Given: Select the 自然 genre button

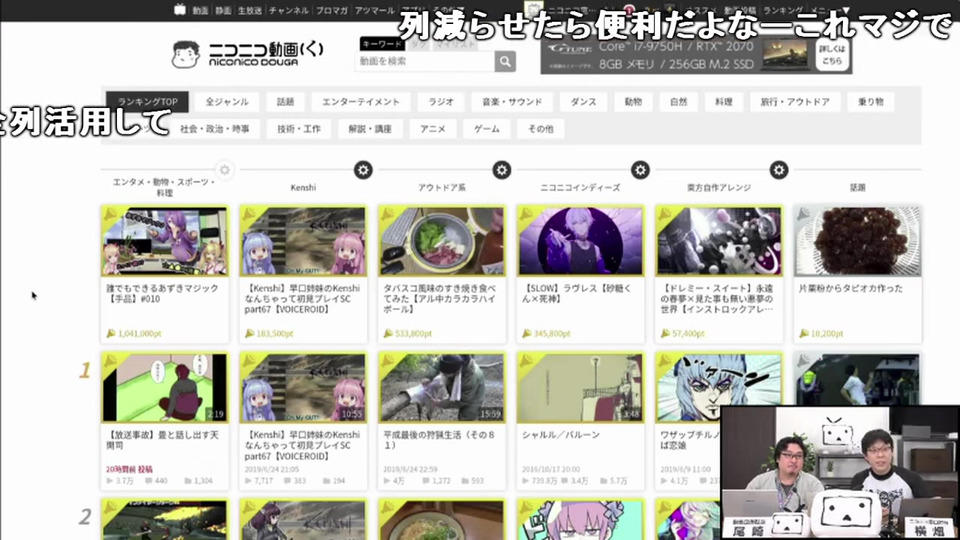Looking at the screenshot, I should (x=678, y=102).
